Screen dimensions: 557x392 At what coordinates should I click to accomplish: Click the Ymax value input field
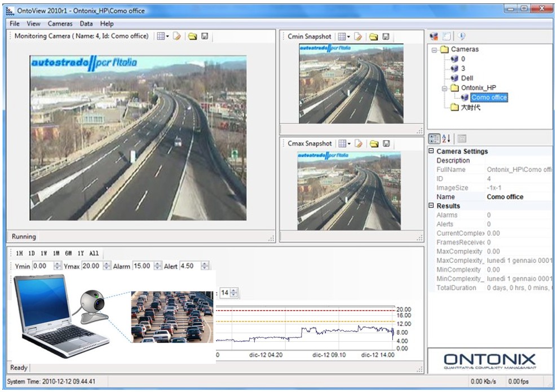[91, 266]
